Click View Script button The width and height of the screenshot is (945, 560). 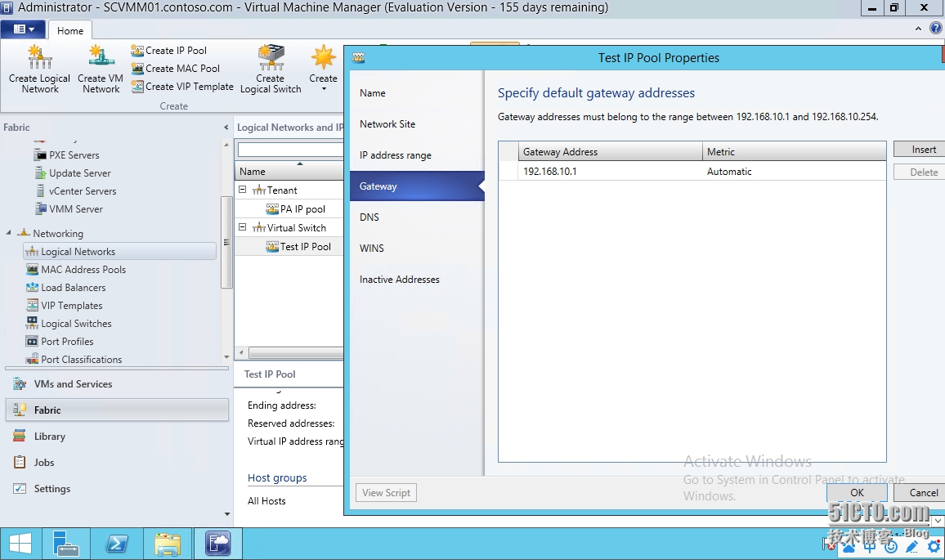click(387, 492)
